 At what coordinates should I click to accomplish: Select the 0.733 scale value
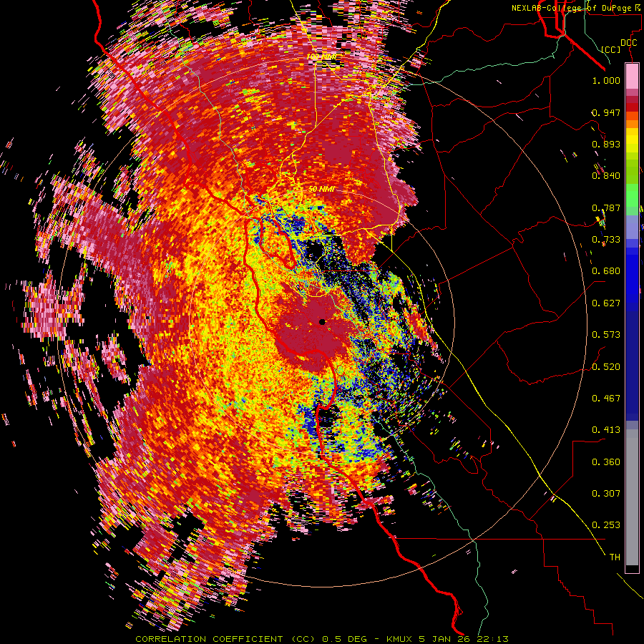606,240
